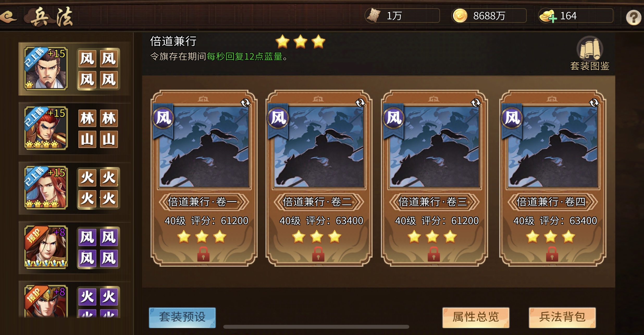Screen dimensions: 644x335
Task: Click the back arrow beside 兵法 title
Action: tap(8, 17)
